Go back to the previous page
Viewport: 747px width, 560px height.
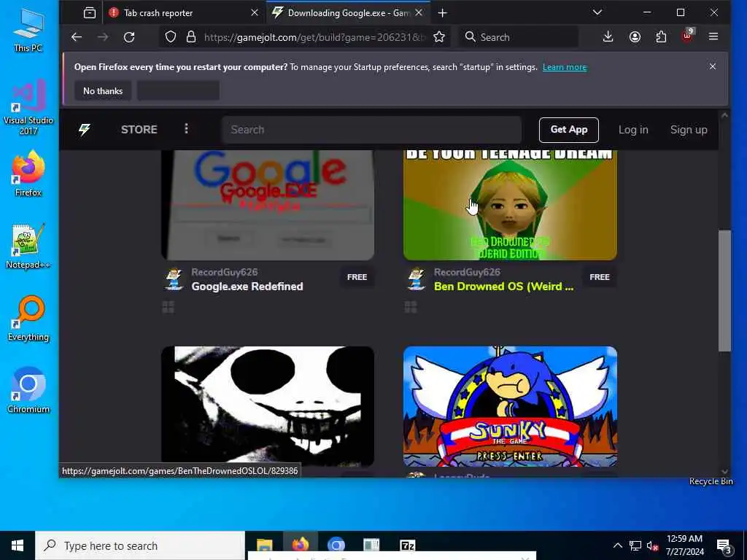[76, 37]
